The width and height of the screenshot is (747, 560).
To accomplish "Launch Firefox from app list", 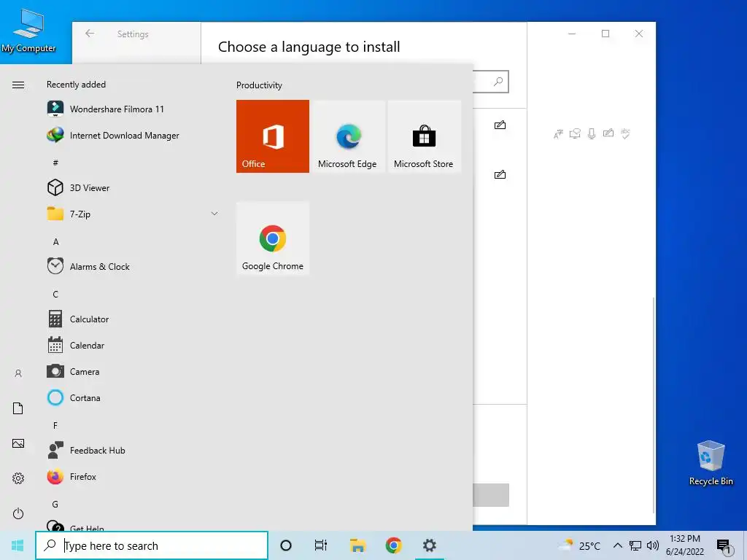I will pyautogui.click(x=83, y=477).
